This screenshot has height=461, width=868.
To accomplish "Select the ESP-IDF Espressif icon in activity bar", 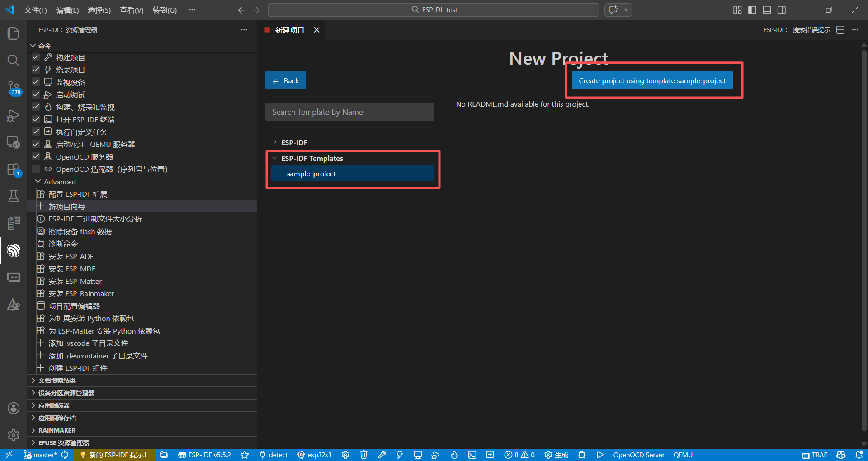I will point(14,250).
